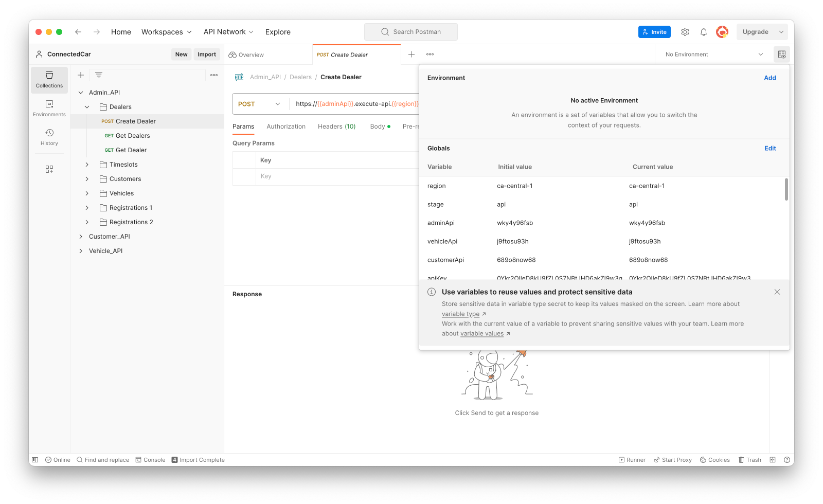This screenshot has height=504, width=823.
Task: Collapse the Admin_API collection
Action: (x=81, y=93)
